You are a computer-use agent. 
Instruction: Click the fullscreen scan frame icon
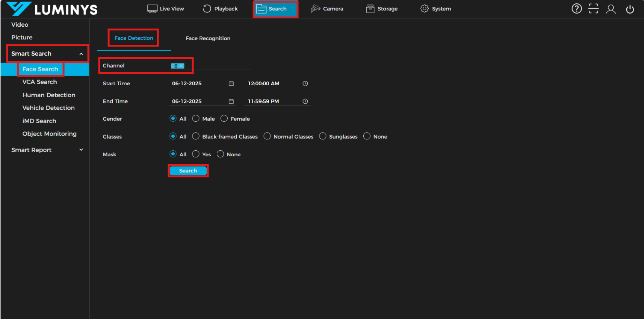(x=593, y=9)
